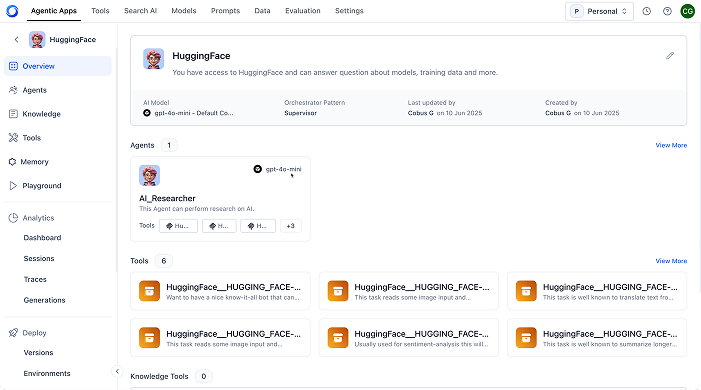This screenshot has height=390, width=701.
Task: Click the Knowledge Tools count badge '0'
Action: (x=203, y=377)
